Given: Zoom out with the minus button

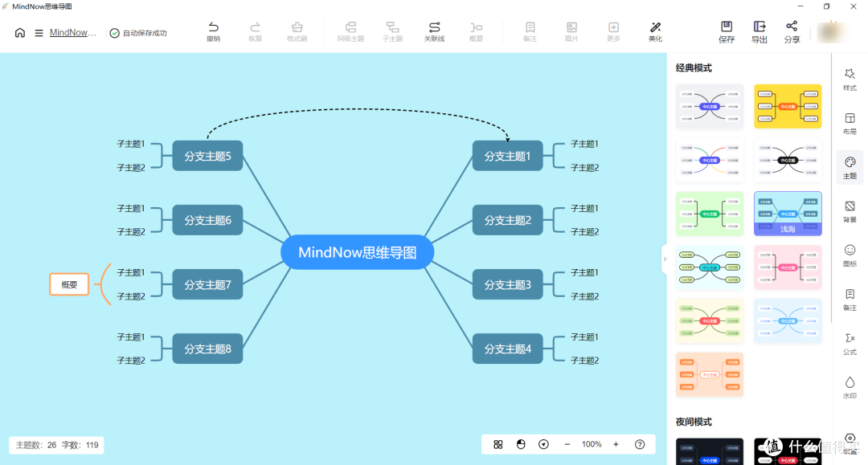Looking at the screenshot, I should (x=567, y=445).
